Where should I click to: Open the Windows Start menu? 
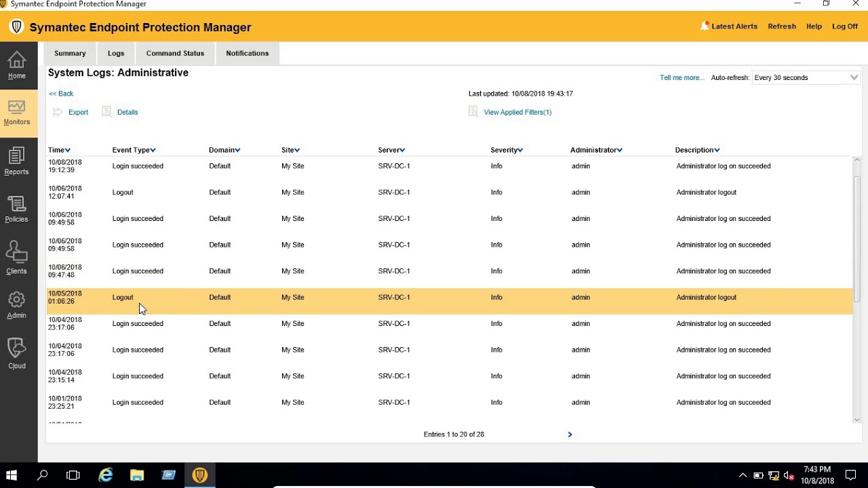(x=12, y=475)
